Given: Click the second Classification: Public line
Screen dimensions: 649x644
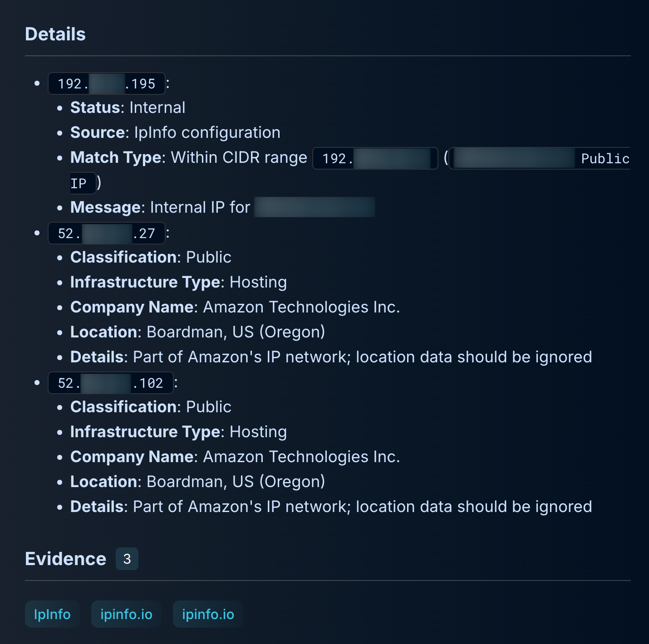Looking at the screenshot, I should click(151, 407).
